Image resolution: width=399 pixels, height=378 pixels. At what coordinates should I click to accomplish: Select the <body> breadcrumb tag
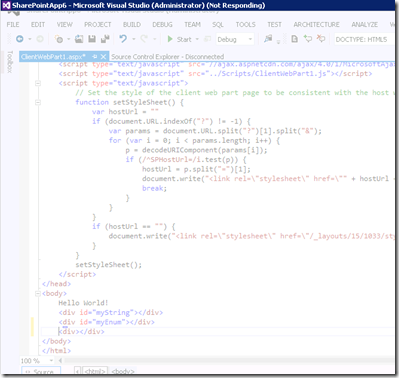click(x=123, y=371)
